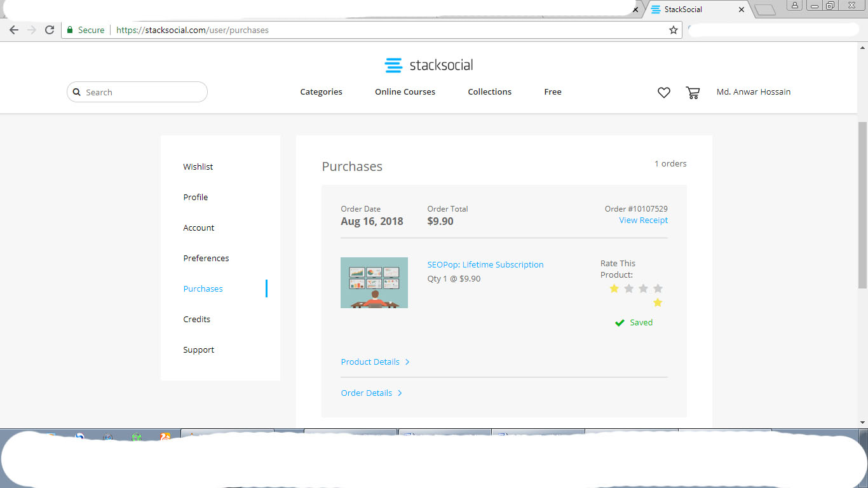Click the SEOPop product thumbnail
The width and height of the screenshot is (868, 488).
coord(374,282)
